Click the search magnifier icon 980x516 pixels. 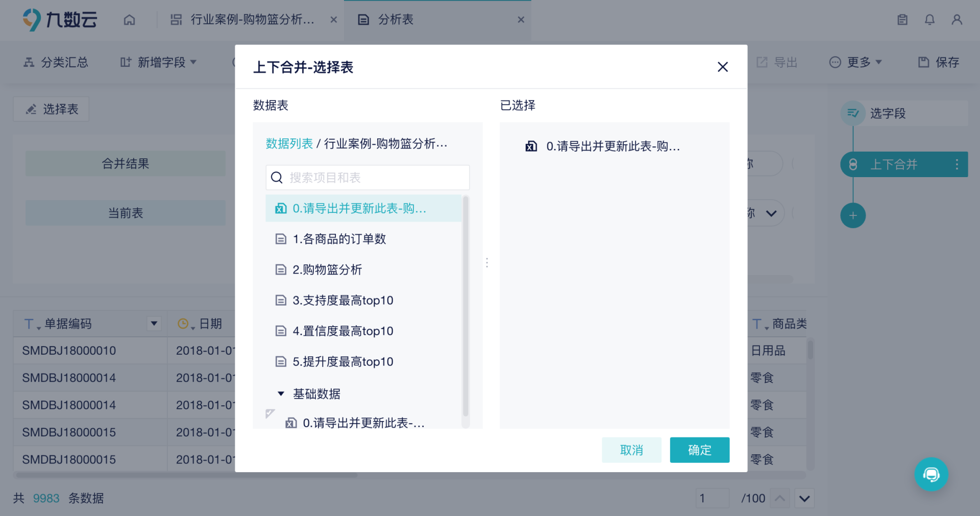point(277,178)
